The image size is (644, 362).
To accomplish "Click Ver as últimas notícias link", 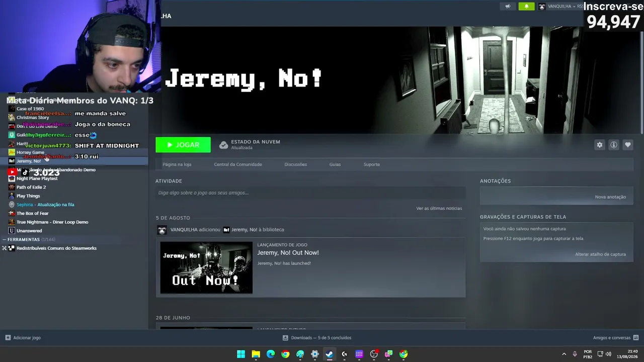I will [x=439, y=208].
